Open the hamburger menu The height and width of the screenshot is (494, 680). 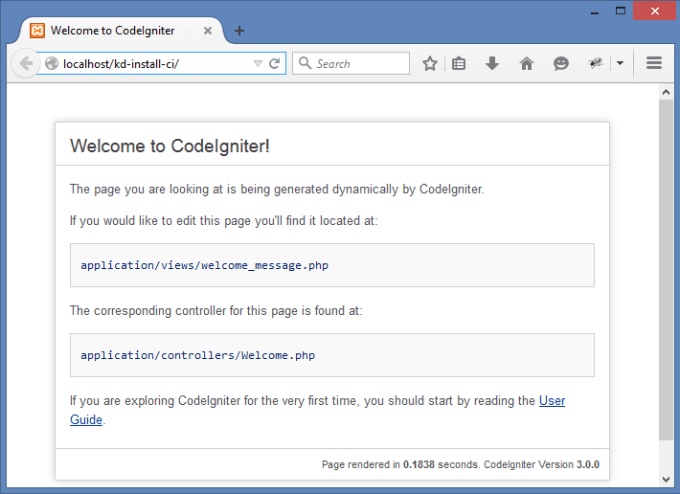point(654,63)
